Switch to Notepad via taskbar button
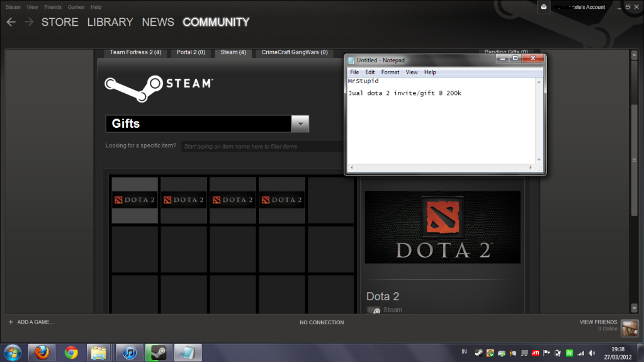 pos(188,353)
